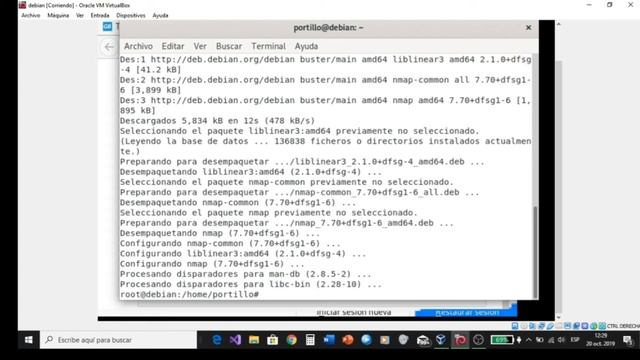640x360 pixels.
Task: Open VirtualBox Archivo menu
Action: 31,16
